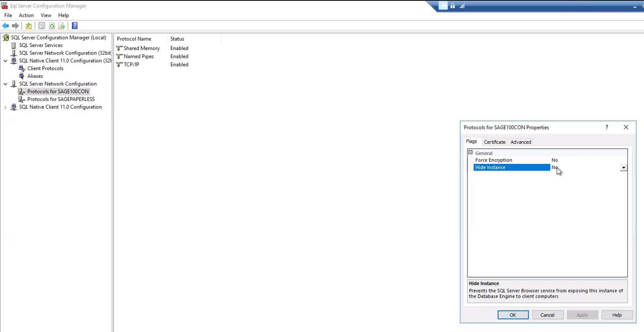Click the Refresh toolbar icon

pyautogui.click(x=52, y=26)
